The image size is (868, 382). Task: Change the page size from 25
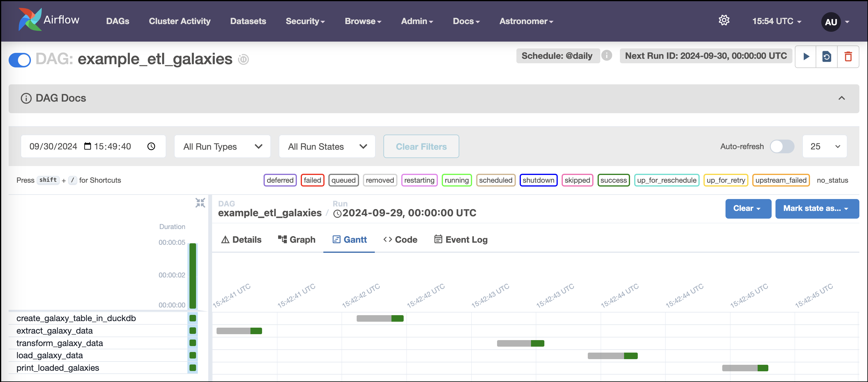825,146
